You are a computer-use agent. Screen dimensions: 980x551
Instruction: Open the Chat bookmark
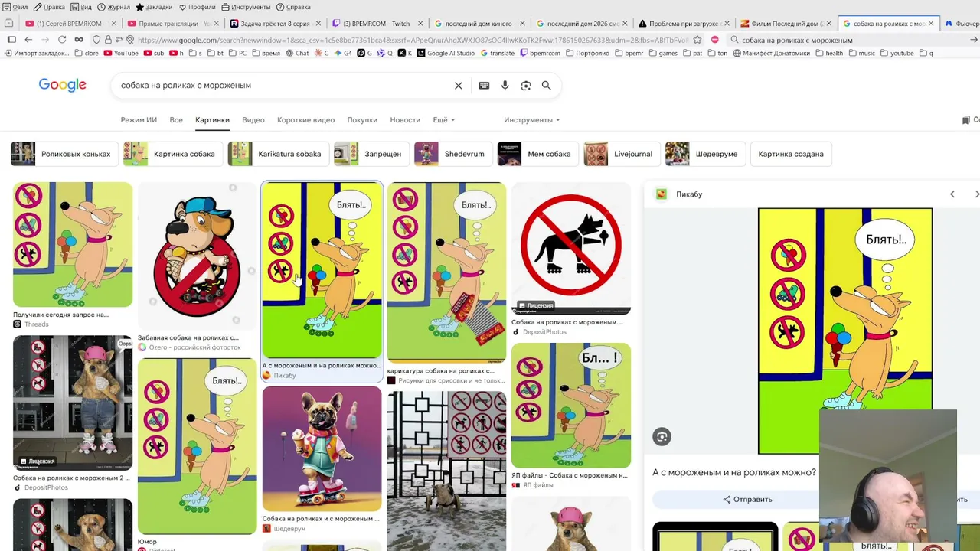pyautogui.click(x=297, y=54)
